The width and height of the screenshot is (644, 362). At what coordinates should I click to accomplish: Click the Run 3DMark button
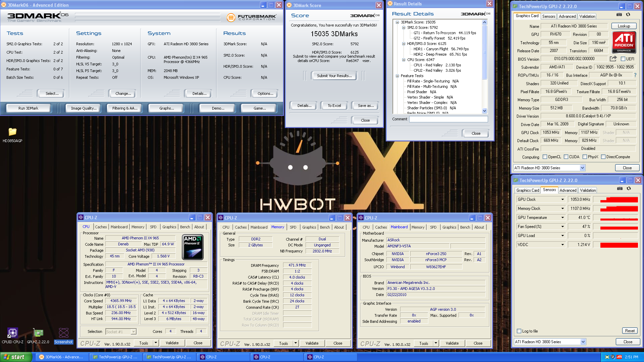point(29,108)
